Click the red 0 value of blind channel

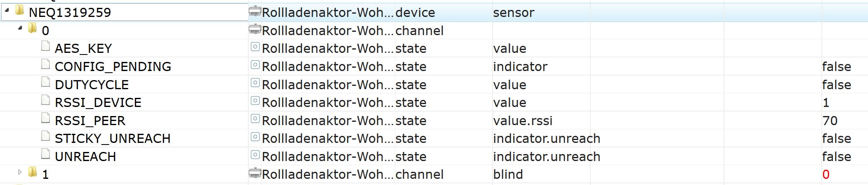pos(826,174)
